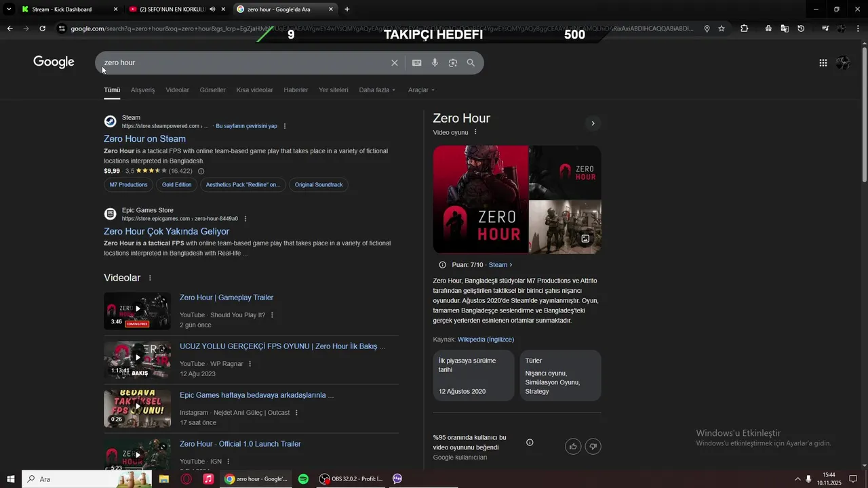The width and height of the screenshot is (868, 488).
Task: Play the Zero Hour Gameplay Trailer thumbnail
Action: coord(137,311)
